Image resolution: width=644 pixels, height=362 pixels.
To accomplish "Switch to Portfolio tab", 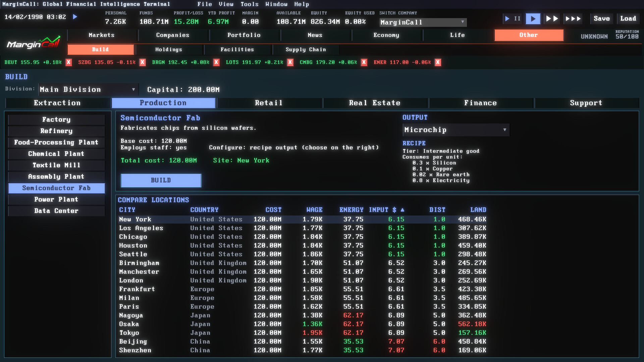I will click(x=244, y=35).
